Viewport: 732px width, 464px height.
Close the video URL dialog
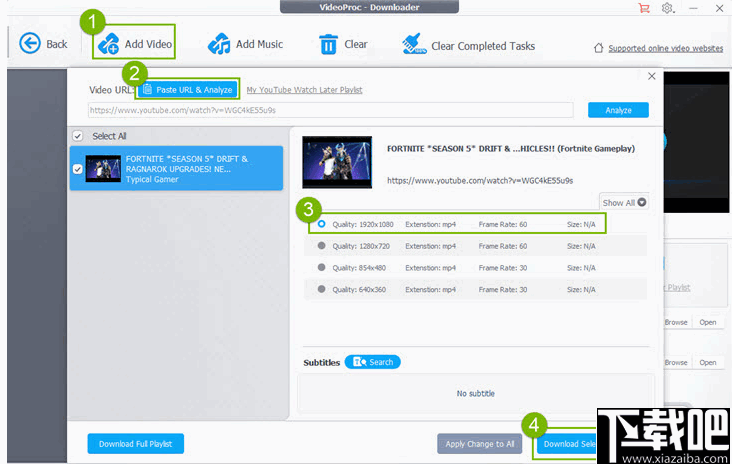pyautogui.click(x=652, y=76)
